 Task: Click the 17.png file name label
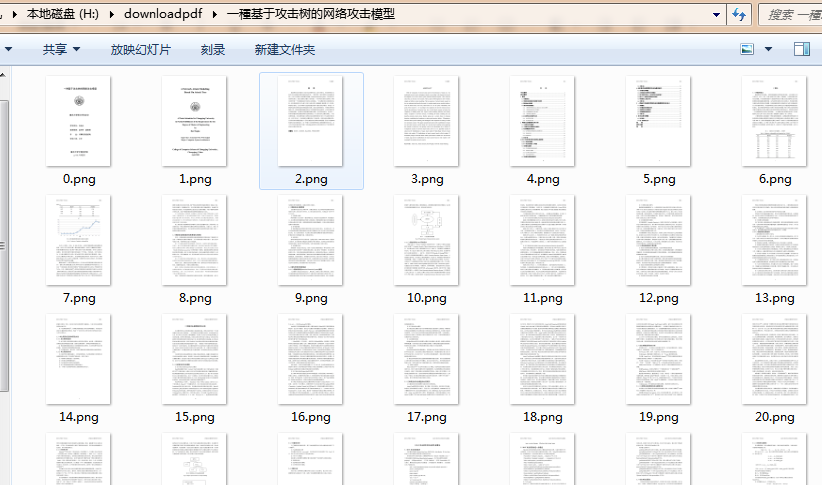pos(427,417)
